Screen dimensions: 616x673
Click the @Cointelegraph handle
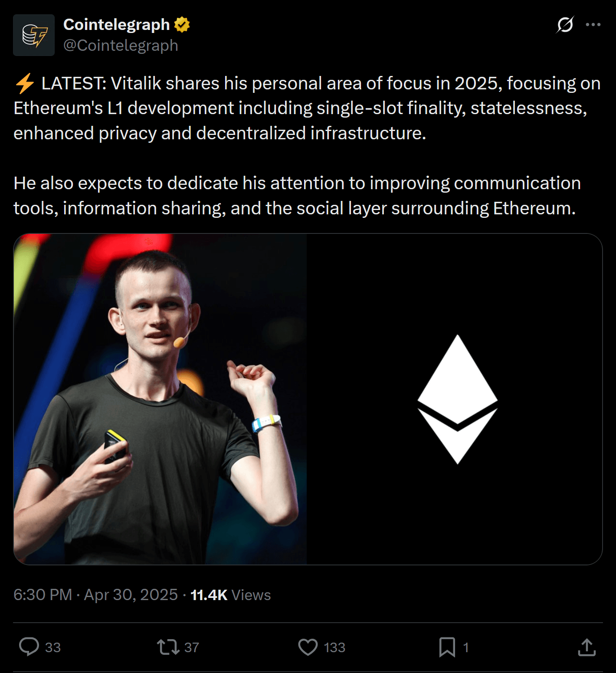(121, 46)
